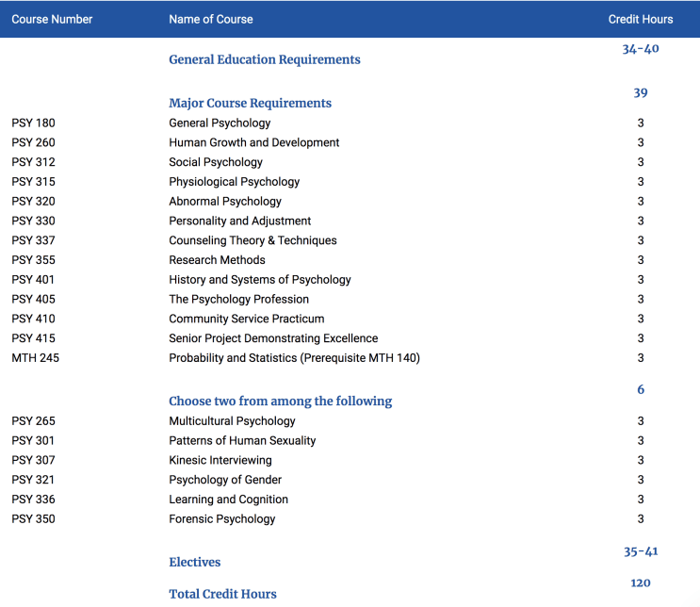Image resolution: width=700 pixels, height=607 pixels.
Task: Click credit hours for PSY 180
Action: pyautogui.click(x=641, y=123)
